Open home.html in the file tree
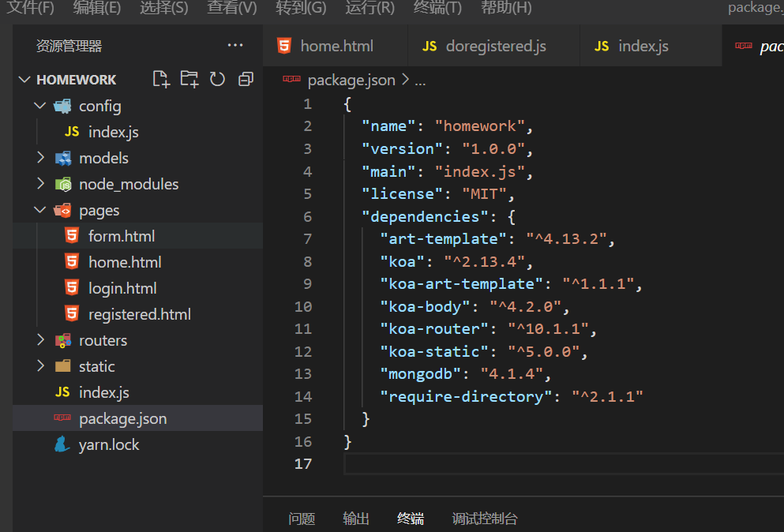 (138, 261)
